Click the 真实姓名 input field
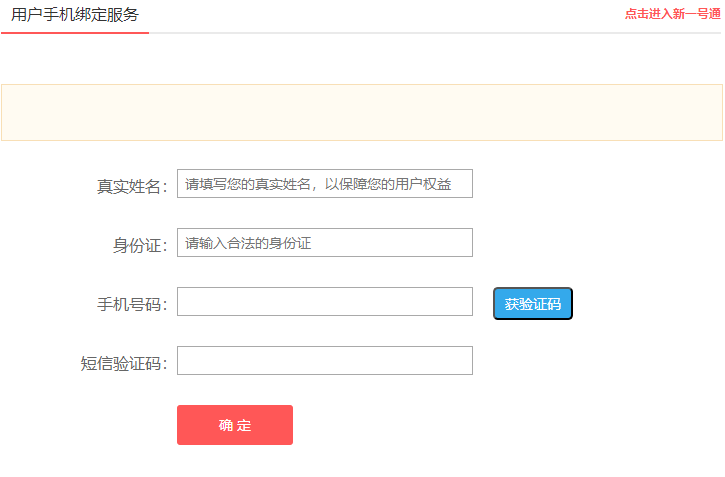725x477 pixels. pos(324,184)
